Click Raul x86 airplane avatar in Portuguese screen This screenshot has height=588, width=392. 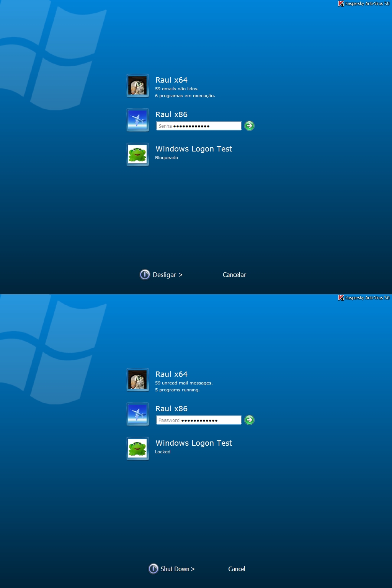click(x=138, y=120)
